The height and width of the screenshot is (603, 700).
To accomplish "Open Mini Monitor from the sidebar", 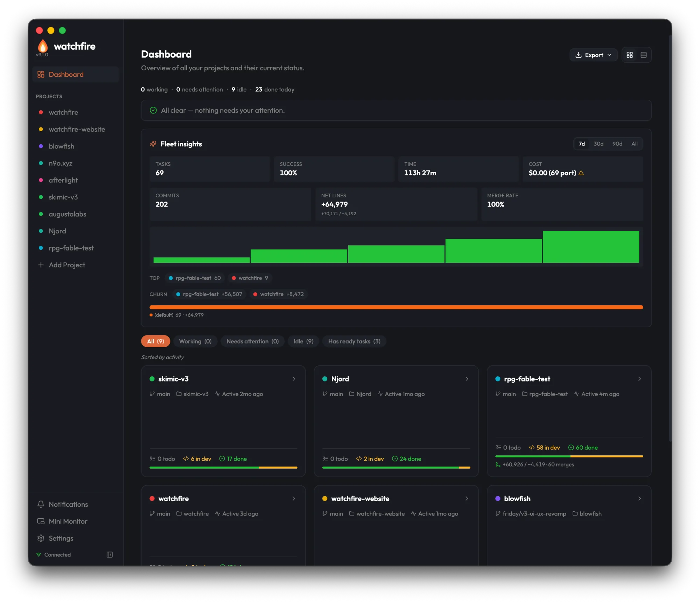I will pos(76,521).
